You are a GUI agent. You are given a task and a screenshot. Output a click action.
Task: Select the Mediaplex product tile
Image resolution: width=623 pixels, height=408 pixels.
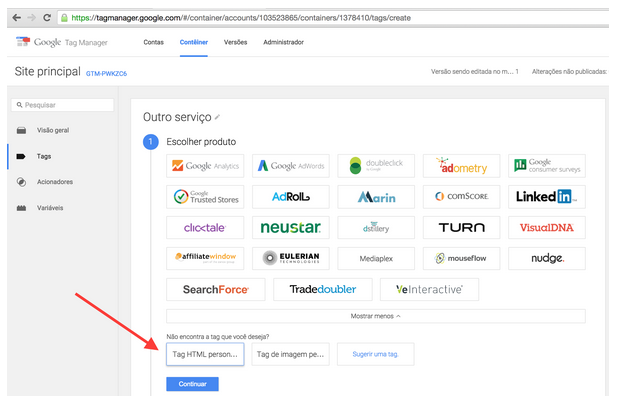376,259
